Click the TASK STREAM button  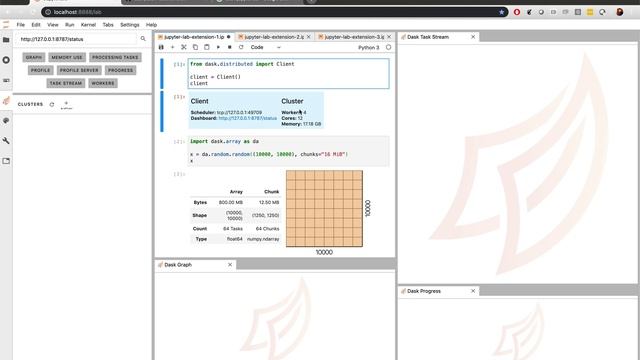pos(66,83)
